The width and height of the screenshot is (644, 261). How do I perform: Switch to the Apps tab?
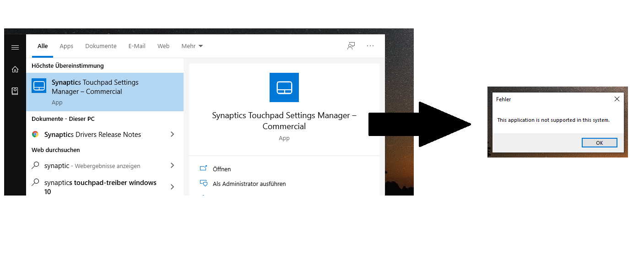66,46
